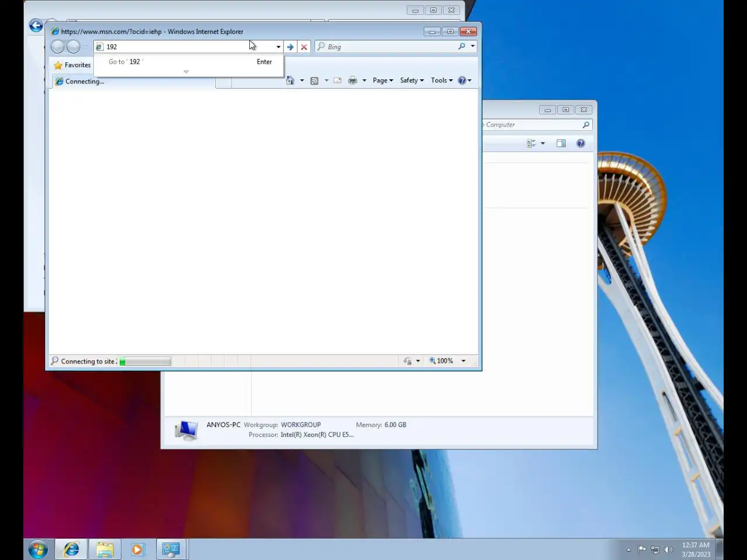Open the Tools menu
The height and width of the screenshot is (560, 747).
point(442,80)
